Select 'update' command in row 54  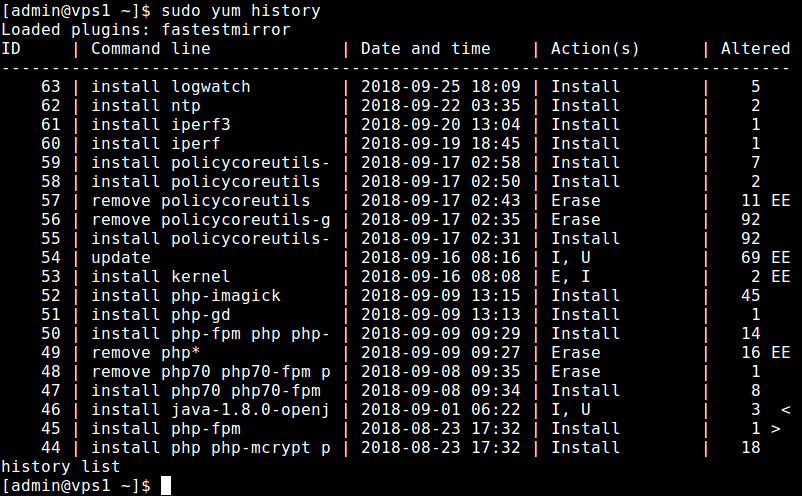pos(121,258)
